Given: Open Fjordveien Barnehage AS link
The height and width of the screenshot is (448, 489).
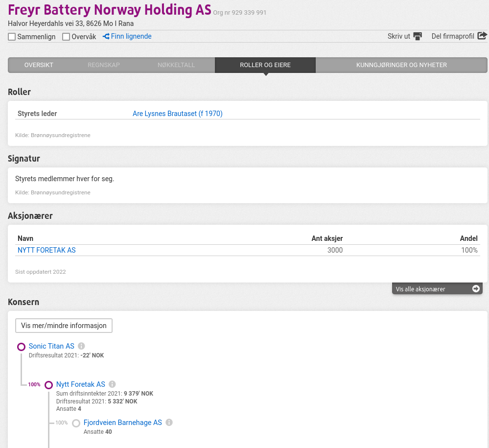Looking at the screenshot, I should pyautogui.click(x=122, y=423).
